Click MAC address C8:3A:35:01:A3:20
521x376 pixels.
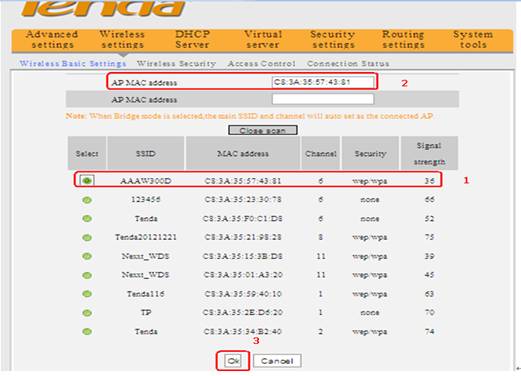[243, 275]
